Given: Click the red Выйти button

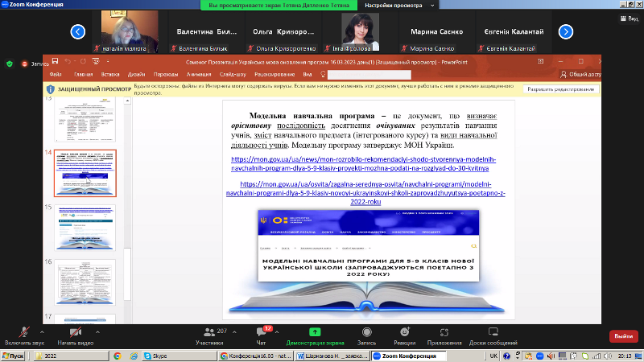Looking at the screenshot, I should [622, 335].
